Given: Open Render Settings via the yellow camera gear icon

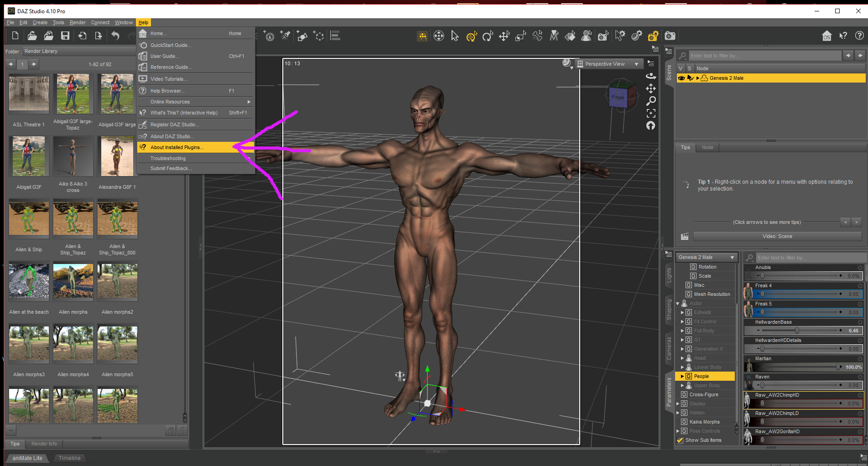Looking at the screenshot, I should point(653,36).
